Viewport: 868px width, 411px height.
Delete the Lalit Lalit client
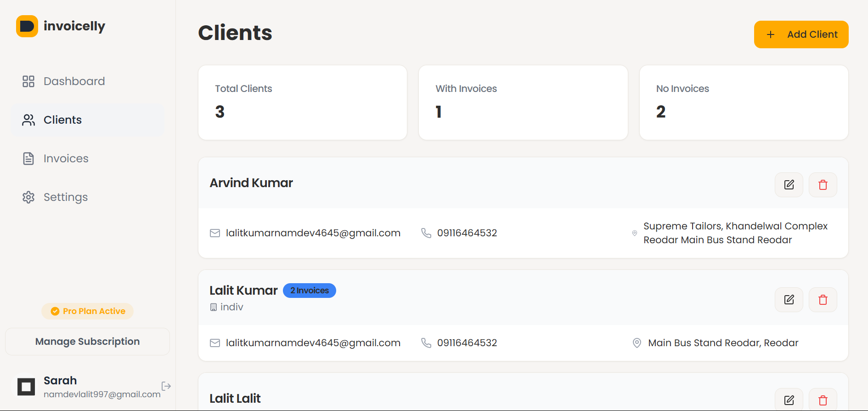pyautogui.click(x=823, y=400)
